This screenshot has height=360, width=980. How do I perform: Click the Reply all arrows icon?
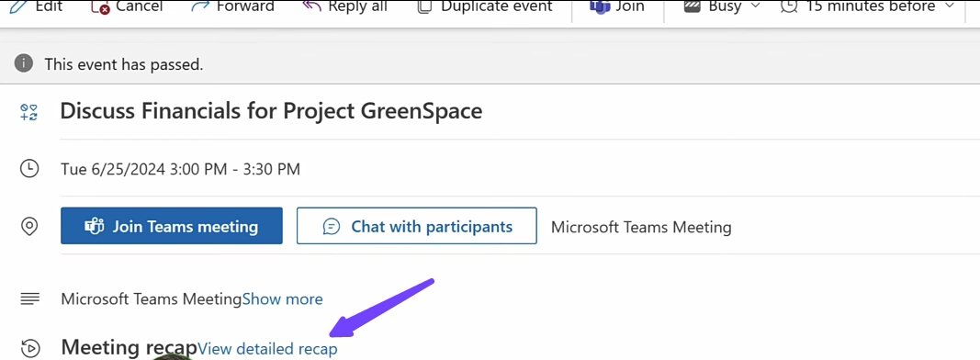[311, 6]
